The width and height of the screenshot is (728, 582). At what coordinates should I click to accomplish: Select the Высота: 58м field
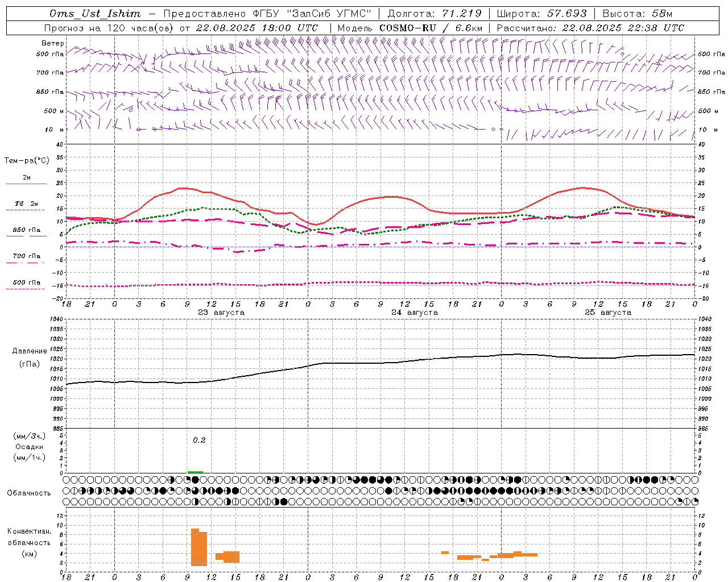pos(637,14)
